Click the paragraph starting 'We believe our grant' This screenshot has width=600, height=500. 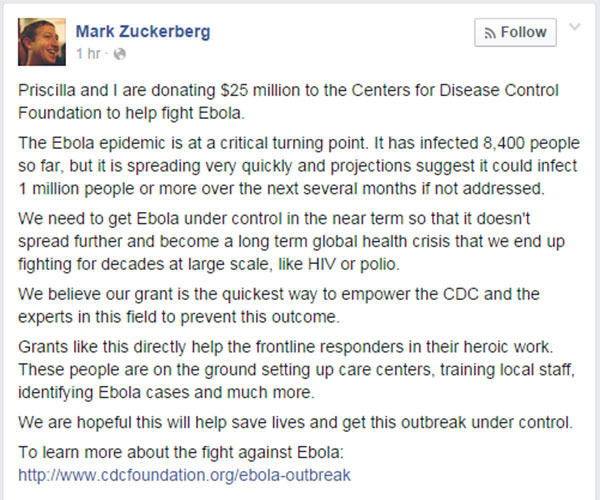tap(279, 306)
